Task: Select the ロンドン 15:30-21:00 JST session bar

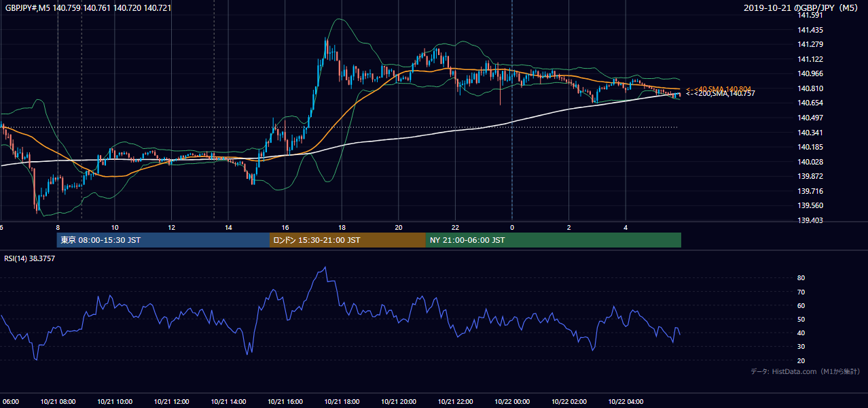Action: pos(348,240)
